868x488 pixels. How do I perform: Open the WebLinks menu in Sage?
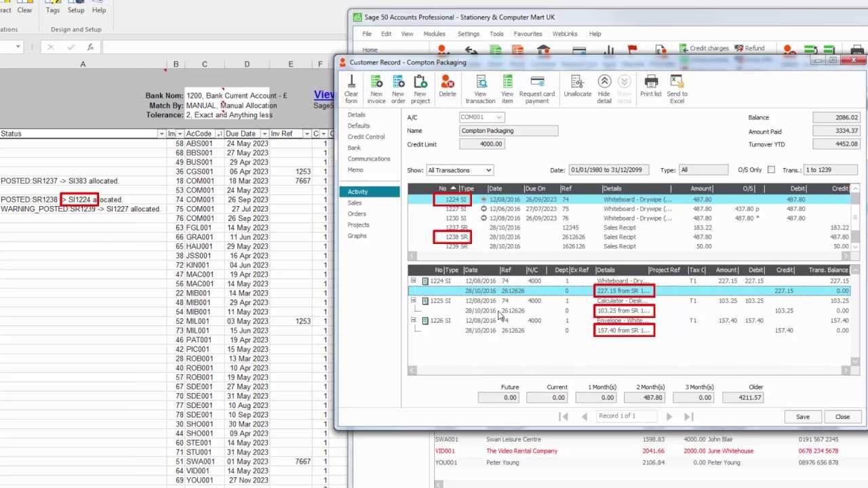(x=565, y=34)
